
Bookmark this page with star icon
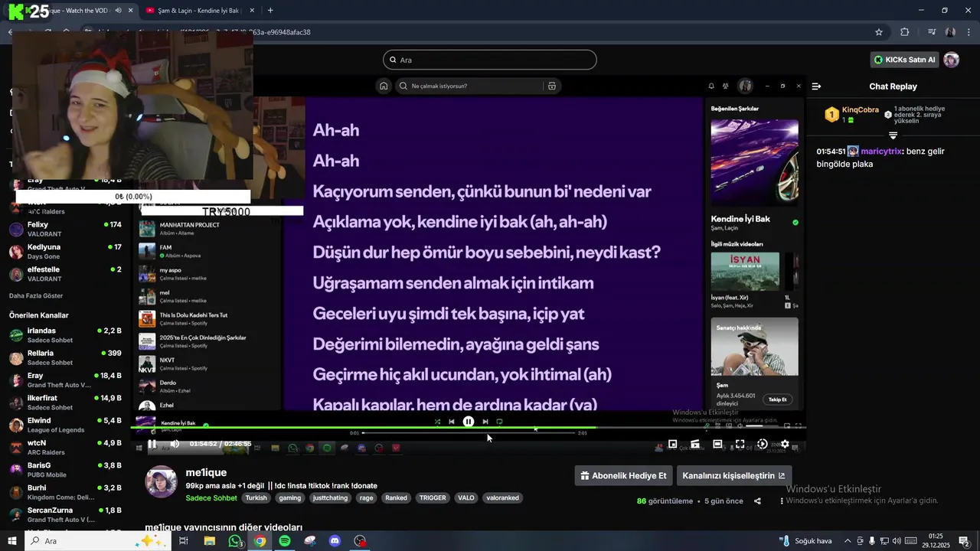879,32
